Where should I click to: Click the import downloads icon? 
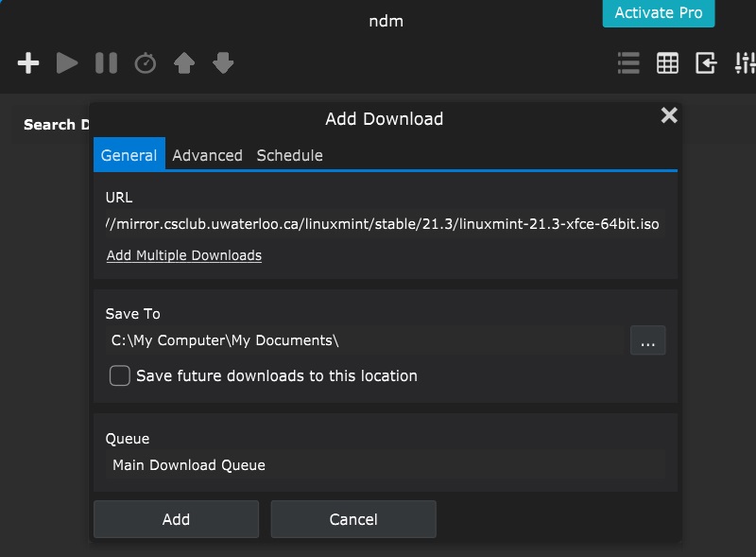pyautogui.click(x=705, y=63)
